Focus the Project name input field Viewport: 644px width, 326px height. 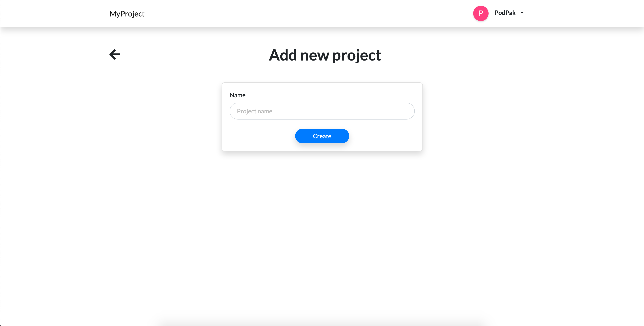tap(322, 111)
